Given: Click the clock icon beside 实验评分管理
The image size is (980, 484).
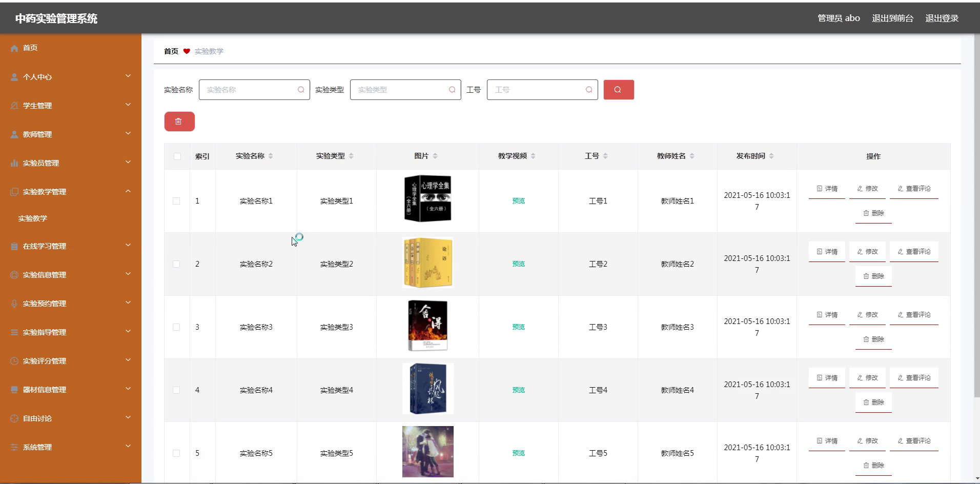Looking at the screenshot, I should click(14, 361).
